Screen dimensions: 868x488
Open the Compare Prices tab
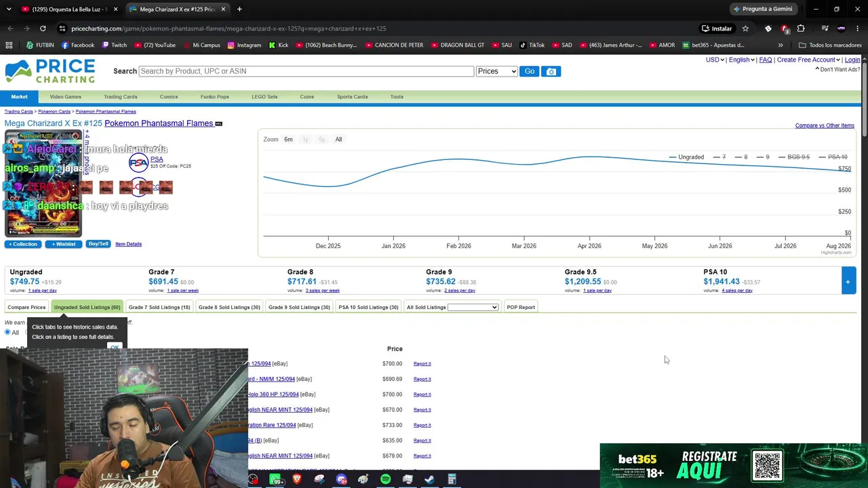click(26, 307)
